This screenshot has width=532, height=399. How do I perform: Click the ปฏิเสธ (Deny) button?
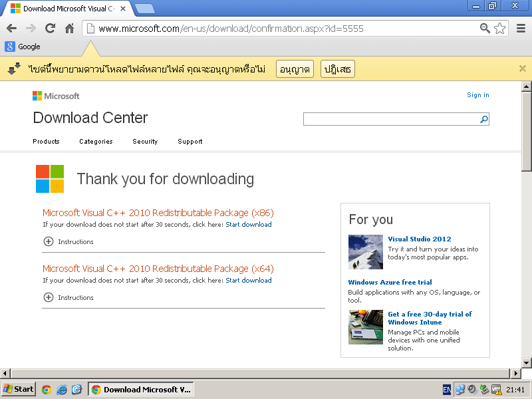[338, 69]
